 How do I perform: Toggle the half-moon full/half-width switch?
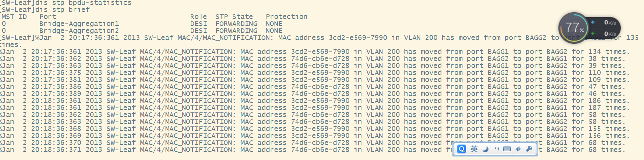pos(485,149)
